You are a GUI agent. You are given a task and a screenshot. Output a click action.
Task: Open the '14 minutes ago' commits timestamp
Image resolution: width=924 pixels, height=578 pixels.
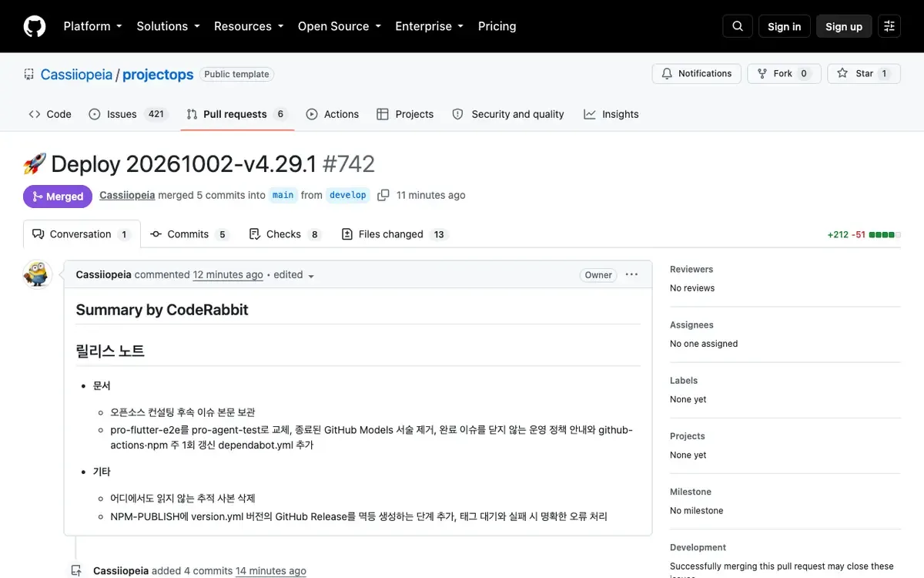coord(271,571)
